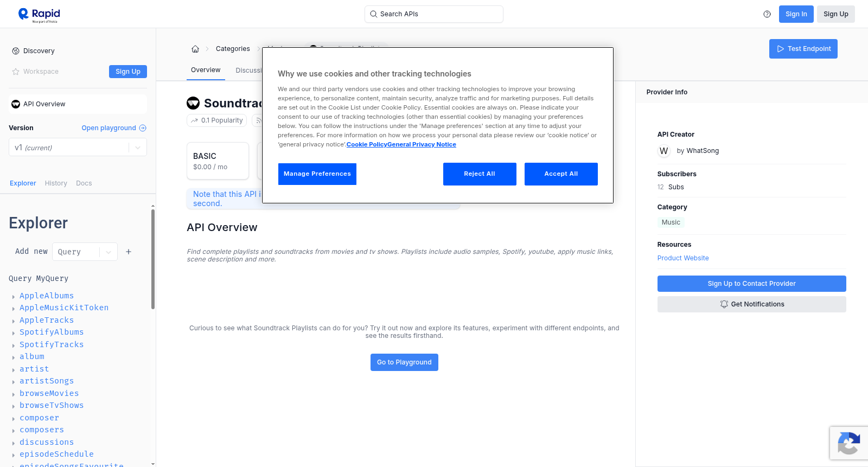
Task: Click the Music category tag
Action: pyautogui.click(x=671, y=222)
